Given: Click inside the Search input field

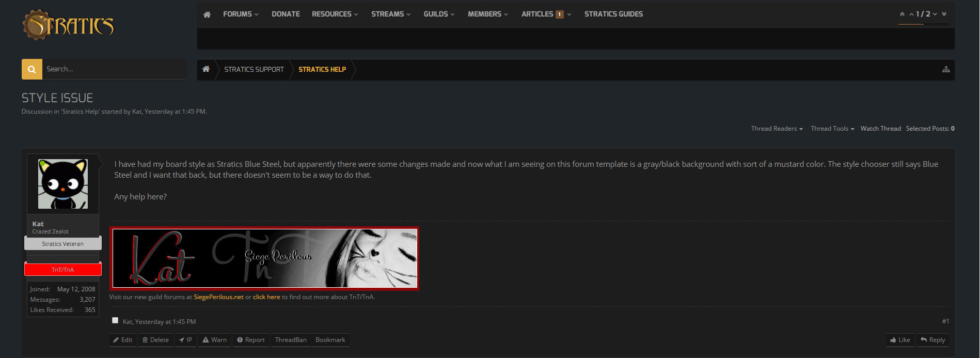Looking at the screenshot, I should coord(115,69).
